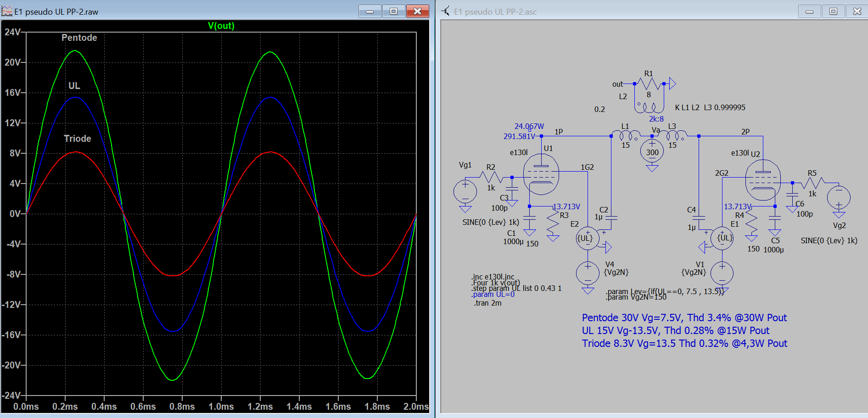
Task: Click the SINE(0 {Lev} 1k) value under Vg1
Action: [491, 222]
